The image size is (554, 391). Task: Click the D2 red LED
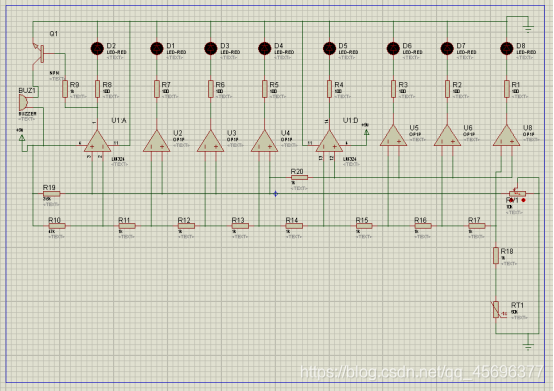98,48
